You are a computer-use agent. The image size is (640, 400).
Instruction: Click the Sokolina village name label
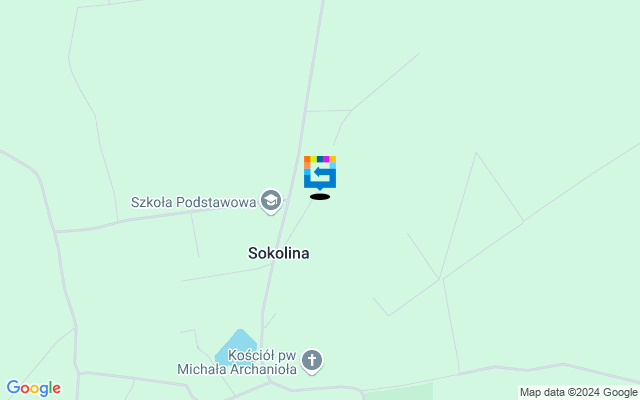point(279,253)
